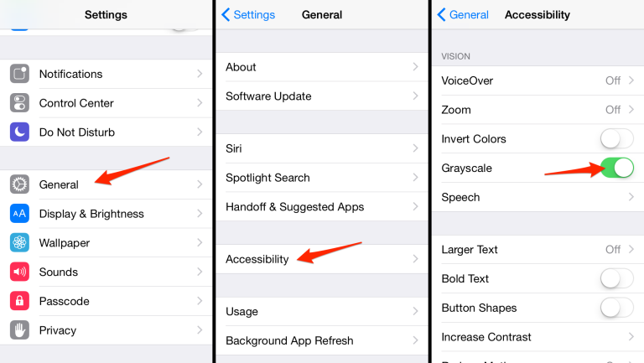Open the Display & Brightness icon

(x=19, y=214)
